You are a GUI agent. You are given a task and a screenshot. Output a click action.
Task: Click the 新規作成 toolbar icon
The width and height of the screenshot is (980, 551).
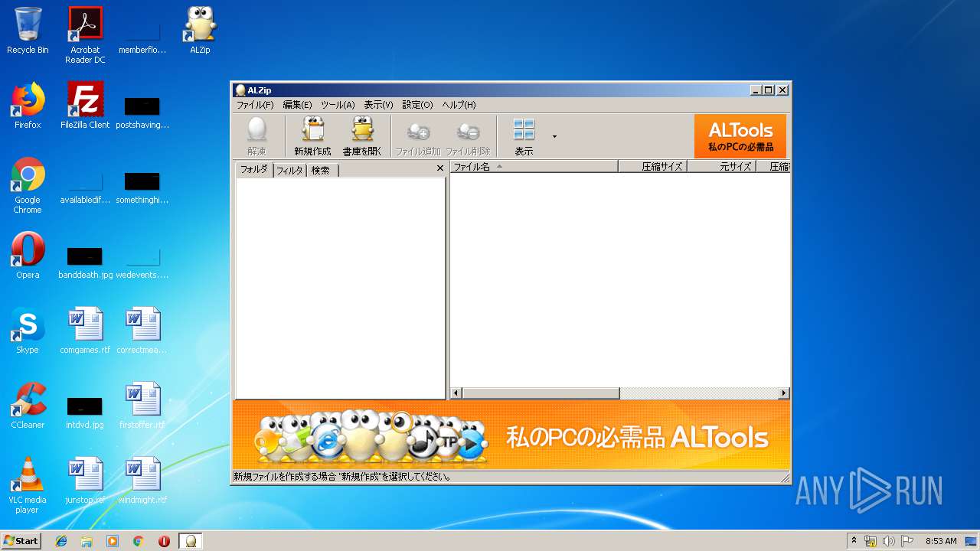point(312,137)
